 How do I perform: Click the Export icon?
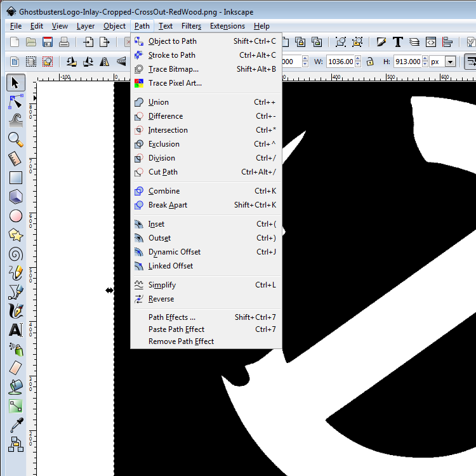point(105,42)
